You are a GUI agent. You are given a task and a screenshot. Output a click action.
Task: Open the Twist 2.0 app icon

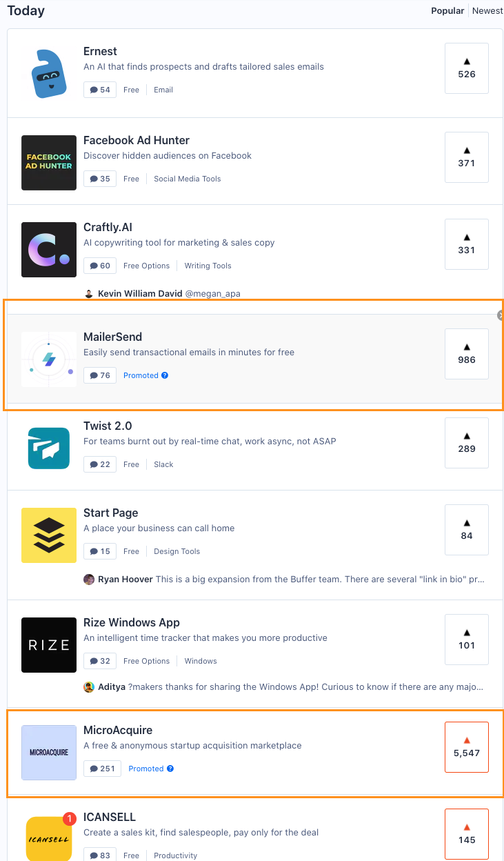point(49,448)
